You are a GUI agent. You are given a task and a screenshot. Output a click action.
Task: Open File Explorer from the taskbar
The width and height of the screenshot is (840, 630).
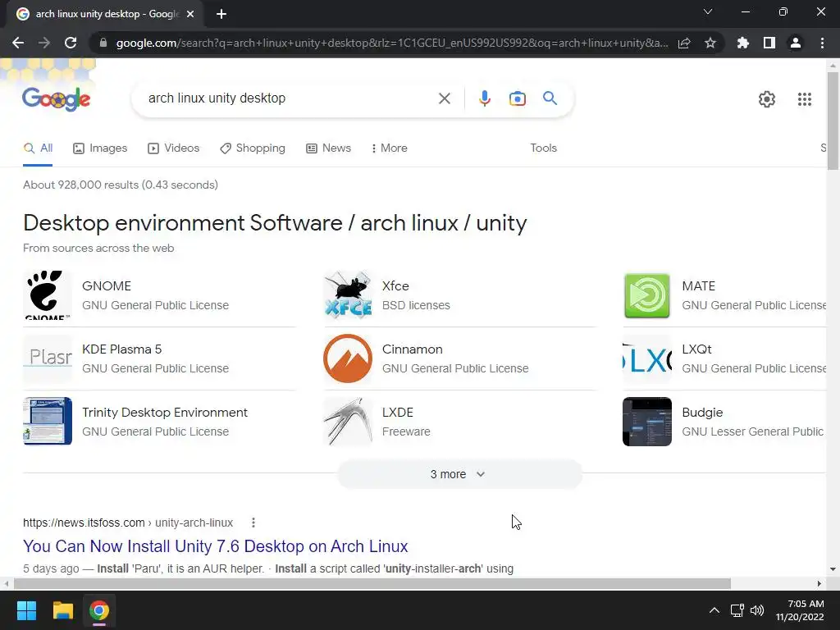coord(62,610)
